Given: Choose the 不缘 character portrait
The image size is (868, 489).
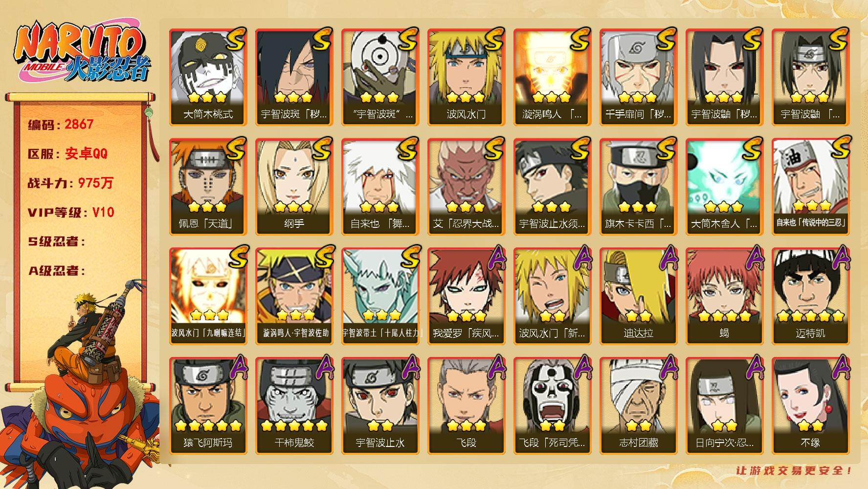Looking at the screenshot, I should tap(810, 406).
